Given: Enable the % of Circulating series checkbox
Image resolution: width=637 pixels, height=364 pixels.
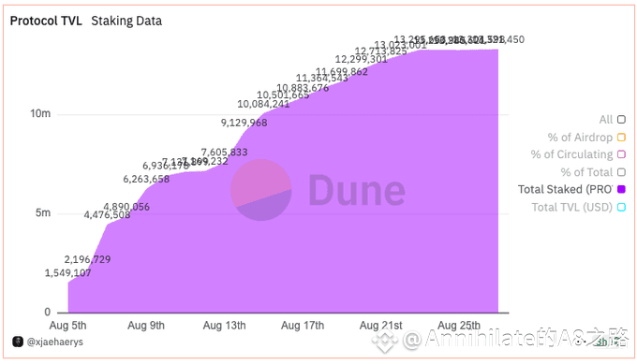Looking at the screenshot, I should [x=621, y=154].
